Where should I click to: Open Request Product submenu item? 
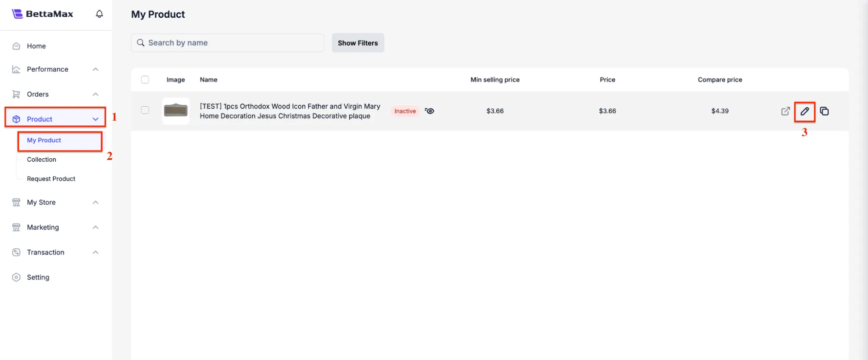[x=51, y=179]
